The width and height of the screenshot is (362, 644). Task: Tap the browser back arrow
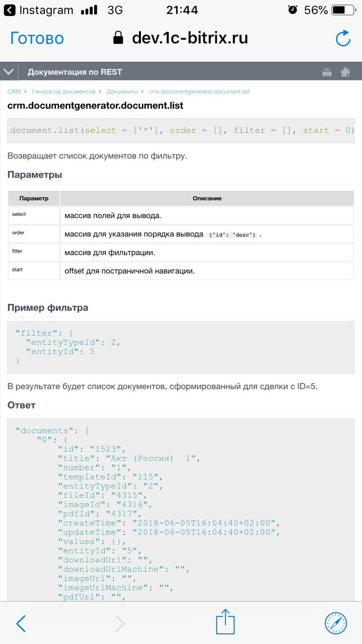coord(21,623)
